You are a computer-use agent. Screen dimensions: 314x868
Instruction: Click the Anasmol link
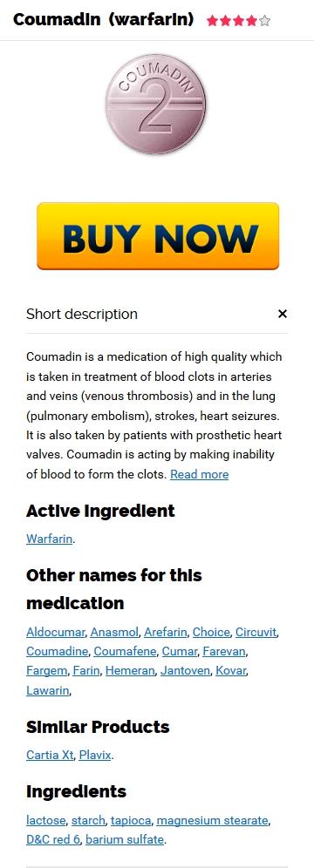pyautogui.click(x=114, y=632)
